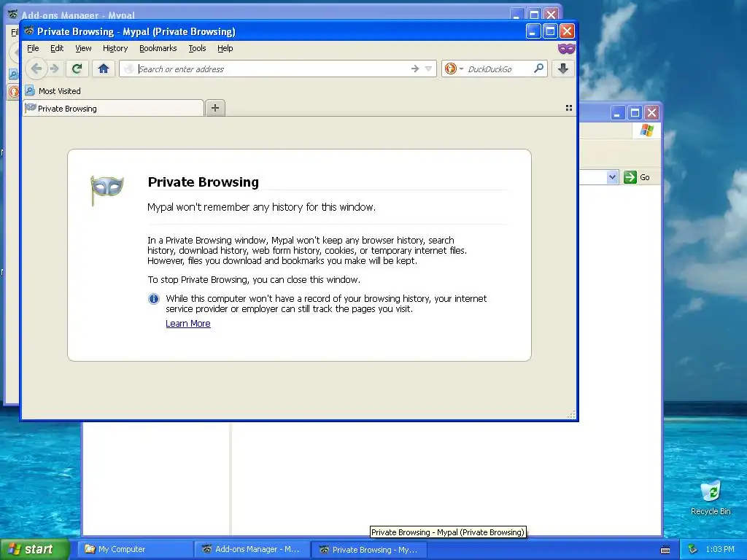Click the Private Browsing page heading

[203, 182]
